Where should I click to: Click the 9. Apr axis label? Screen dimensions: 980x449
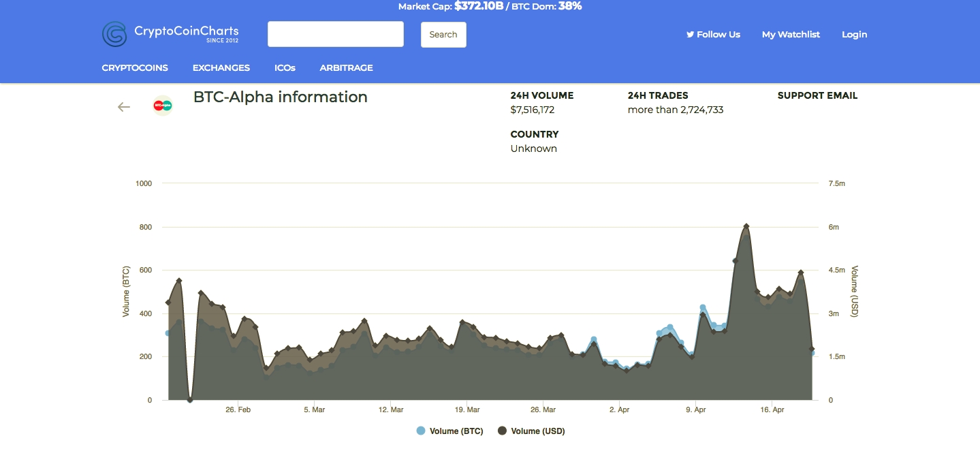pyautogui.click(x=695, y=409)
